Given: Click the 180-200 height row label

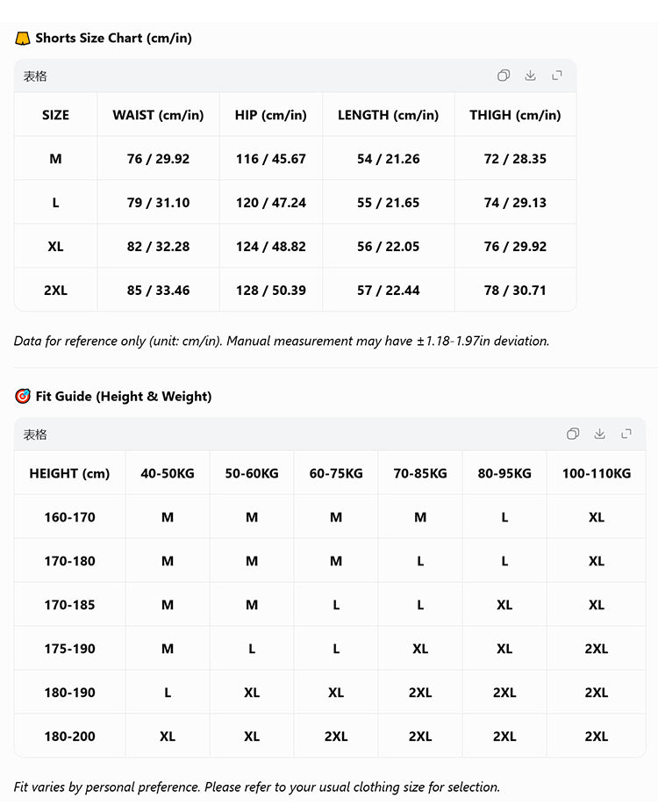Looking at the screenshot, I should (69, 737).
